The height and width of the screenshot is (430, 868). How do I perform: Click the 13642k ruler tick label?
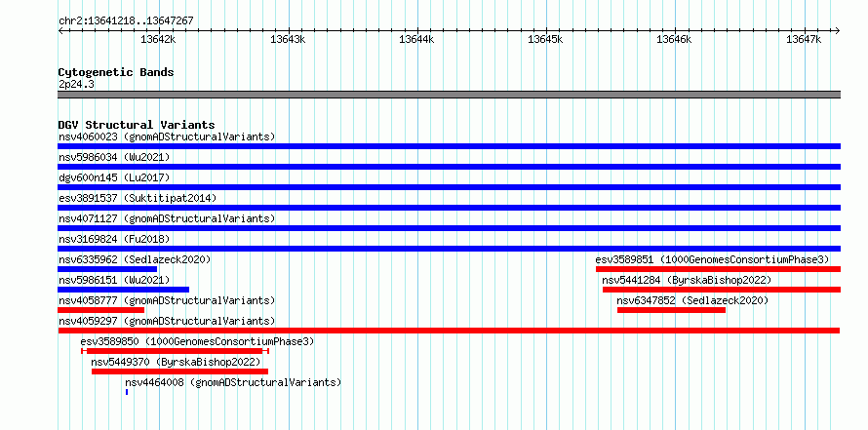pos(158,39)
